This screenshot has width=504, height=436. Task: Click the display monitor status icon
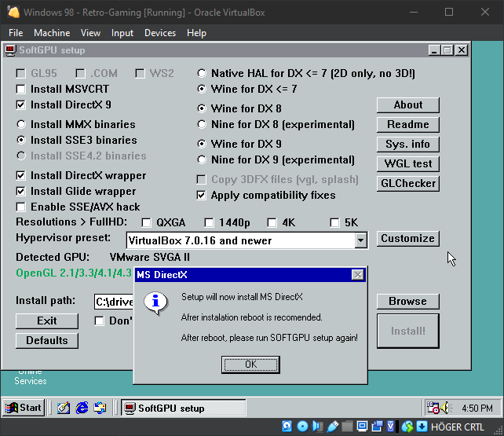point(362,427)
